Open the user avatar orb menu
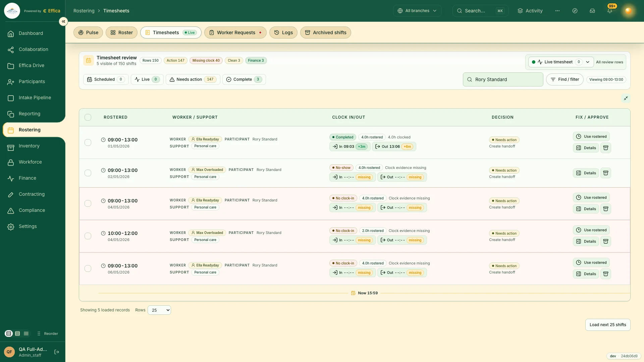The image size is (644, 362). 628,11
